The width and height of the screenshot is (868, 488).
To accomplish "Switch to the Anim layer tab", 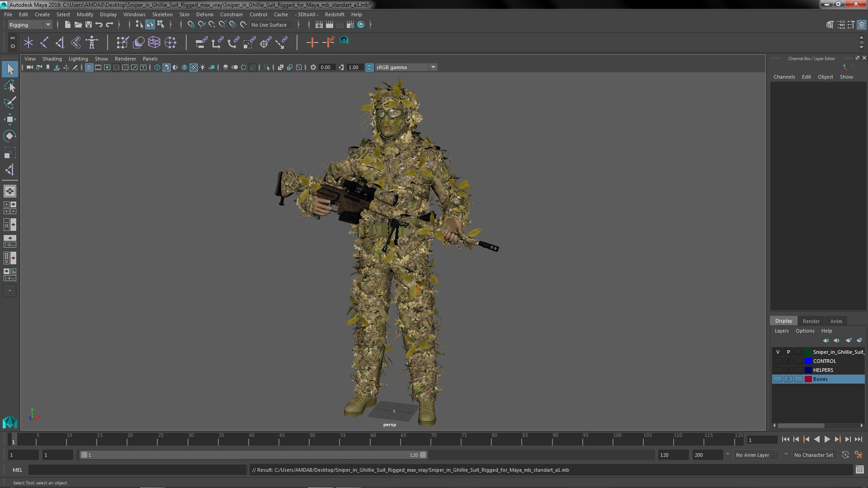I will click(x=836, y=321).
